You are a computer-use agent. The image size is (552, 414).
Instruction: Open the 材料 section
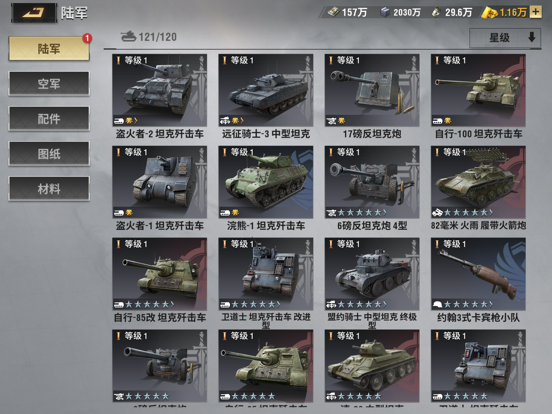tap(49, 189)
